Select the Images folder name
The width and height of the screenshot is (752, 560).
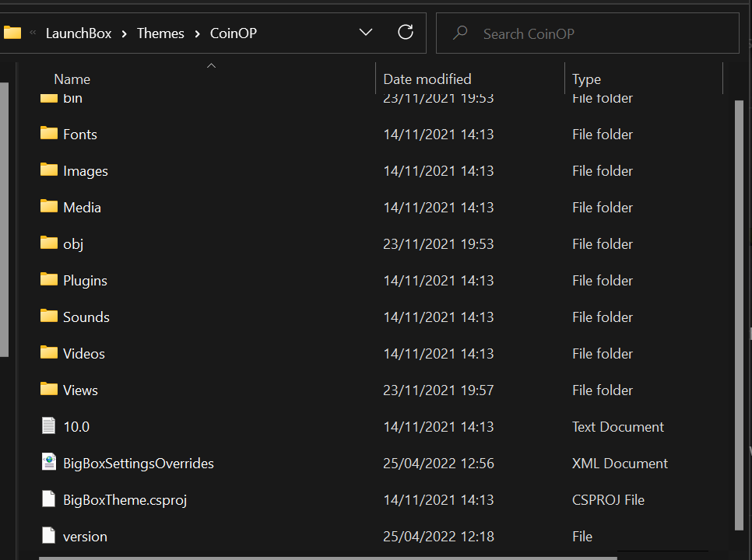[x=86, y=171]
